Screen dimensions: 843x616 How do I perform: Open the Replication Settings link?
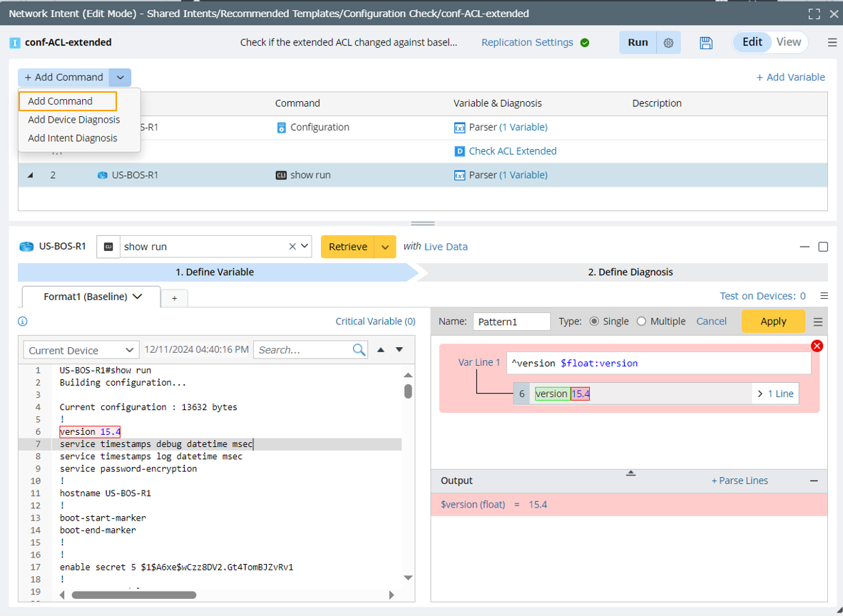coord(527,43)
